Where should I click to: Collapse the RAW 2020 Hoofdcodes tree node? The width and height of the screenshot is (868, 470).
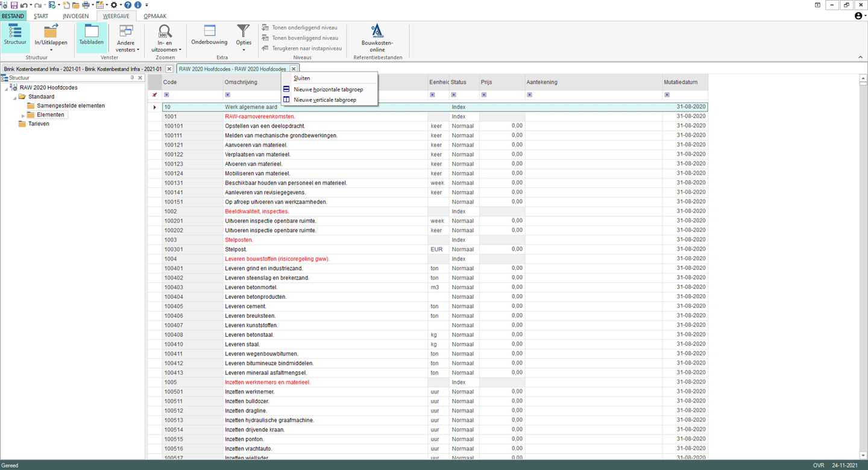tap(6, 88)
